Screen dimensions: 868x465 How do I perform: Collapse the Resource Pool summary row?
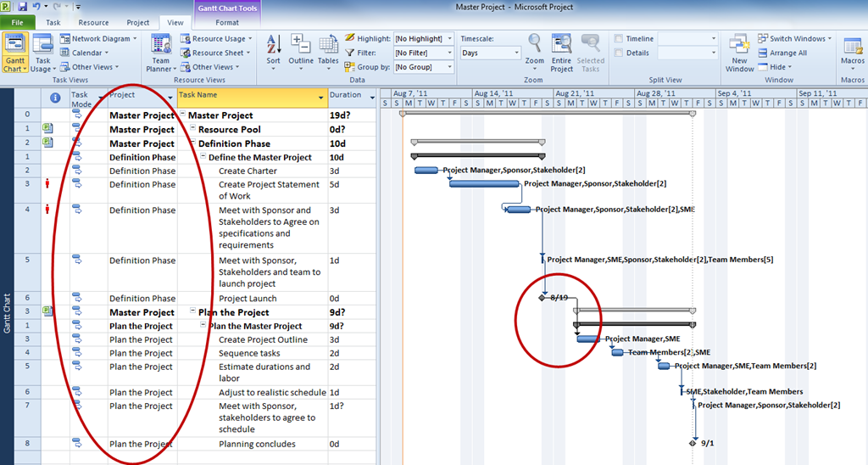pos(192,128)
